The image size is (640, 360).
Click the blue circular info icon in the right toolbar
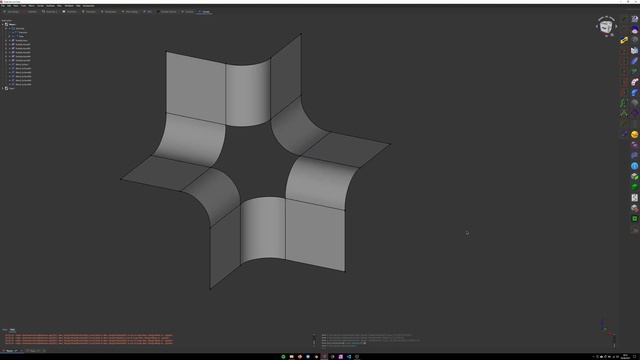[x=634, y=166]
